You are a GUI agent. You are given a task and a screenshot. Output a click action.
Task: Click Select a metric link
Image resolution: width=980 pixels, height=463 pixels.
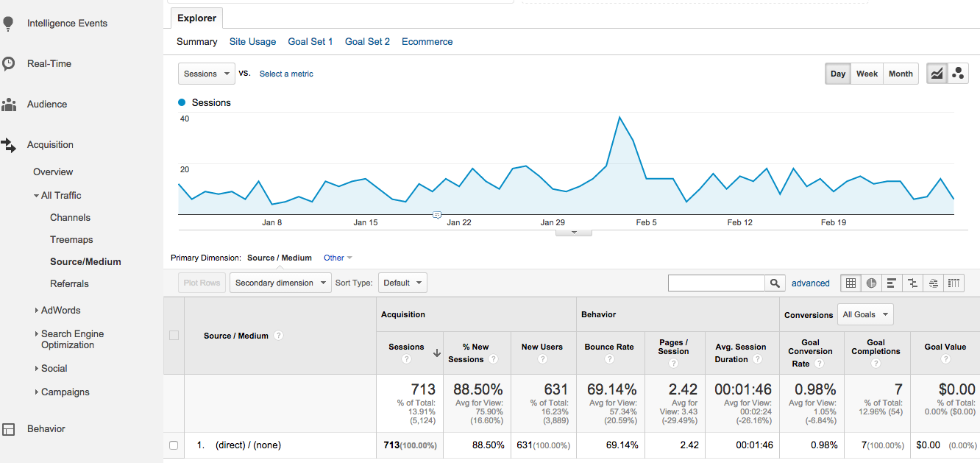click(286, 74)
